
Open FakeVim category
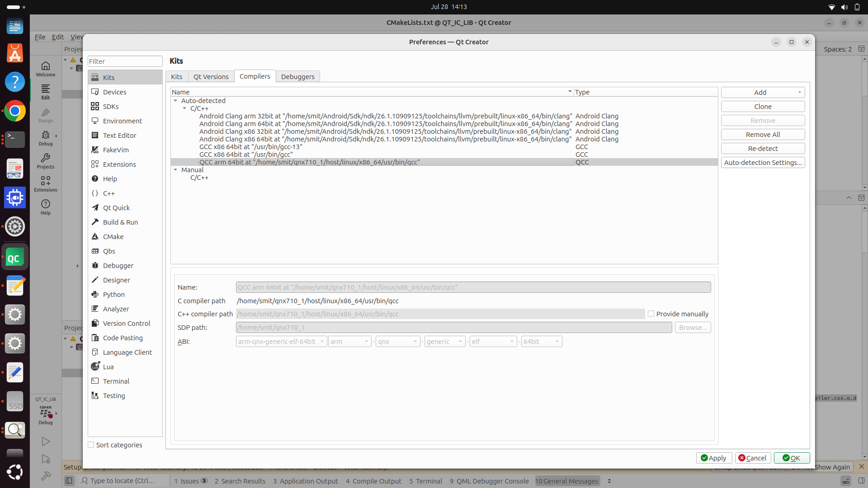pos(125,150)
